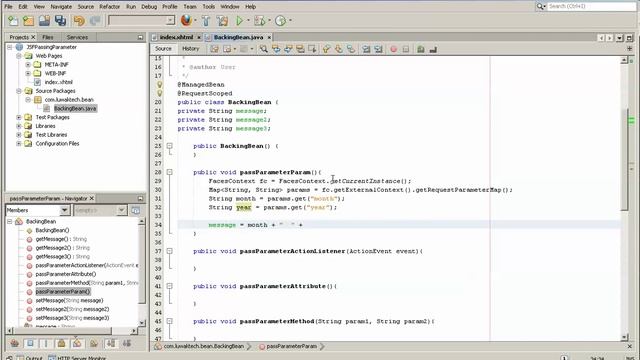
Task: Toggle Show Inherited Members in Navigator
Action: (15, 343)
